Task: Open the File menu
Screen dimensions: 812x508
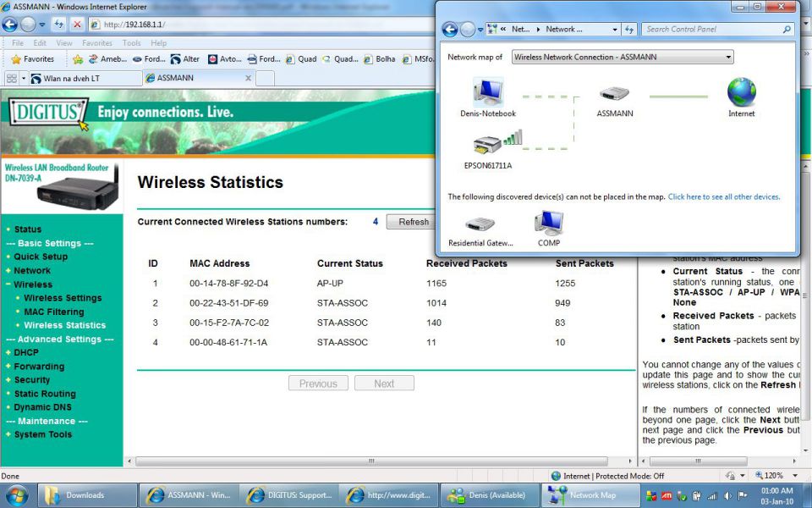Action: click(18, 43)
